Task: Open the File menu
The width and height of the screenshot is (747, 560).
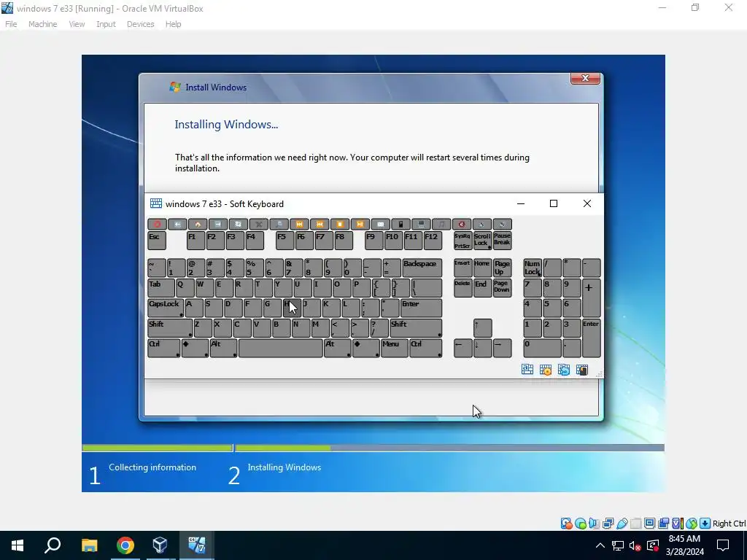Action: (x=11, y=24)
